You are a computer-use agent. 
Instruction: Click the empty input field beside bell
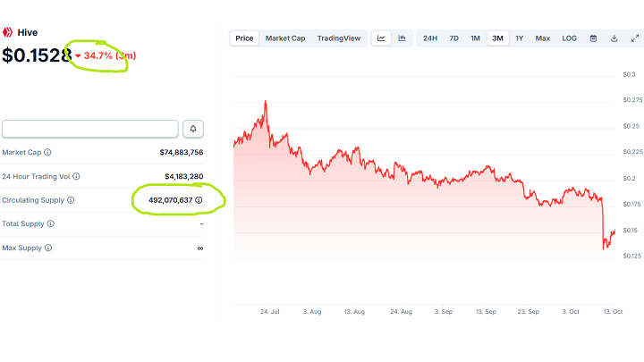pyautogui.click(x=89, y=129)
